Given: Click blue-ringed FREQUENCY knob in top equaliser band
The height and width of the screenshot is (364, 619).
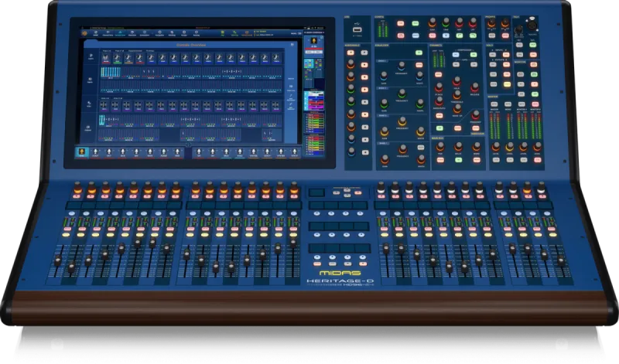Looking at the screenshot, I should (401, 66).
